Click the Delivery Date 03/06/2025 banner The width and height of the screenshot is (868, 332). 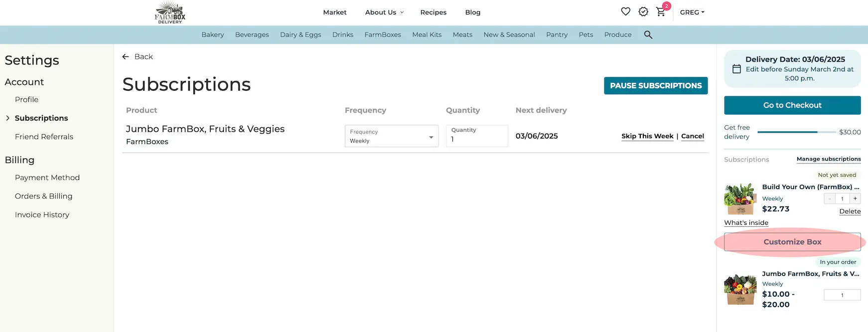pos(792,69)
